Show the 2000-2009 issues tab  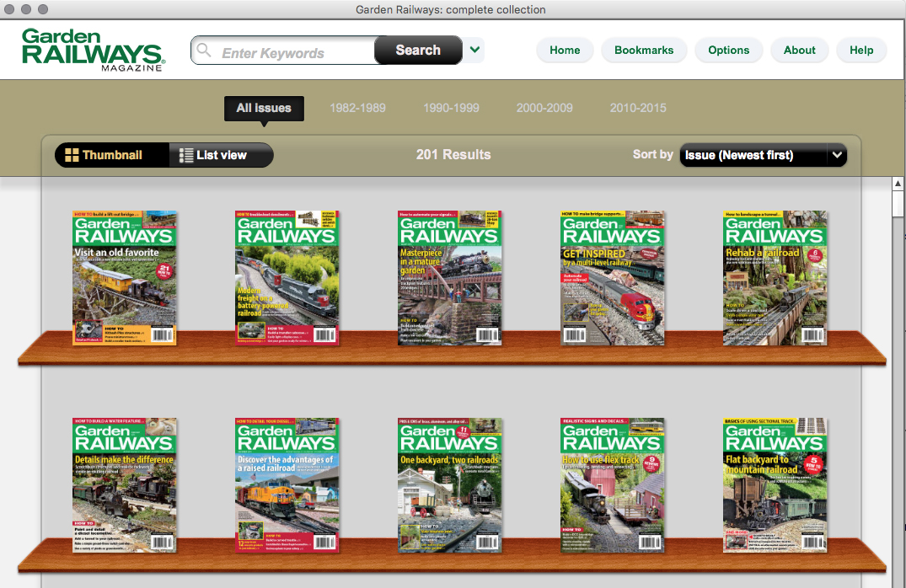pos(544,108)
